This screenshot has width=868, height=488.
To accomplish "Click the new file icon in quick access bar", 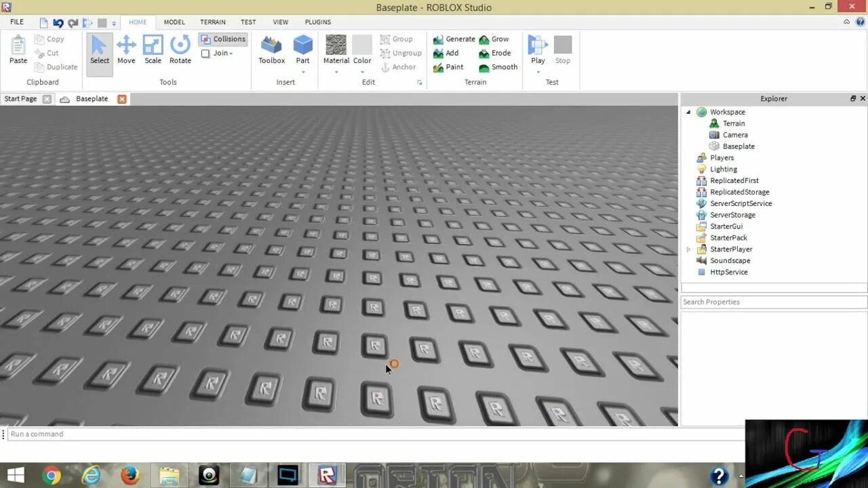I will click(x=44, y=23).
